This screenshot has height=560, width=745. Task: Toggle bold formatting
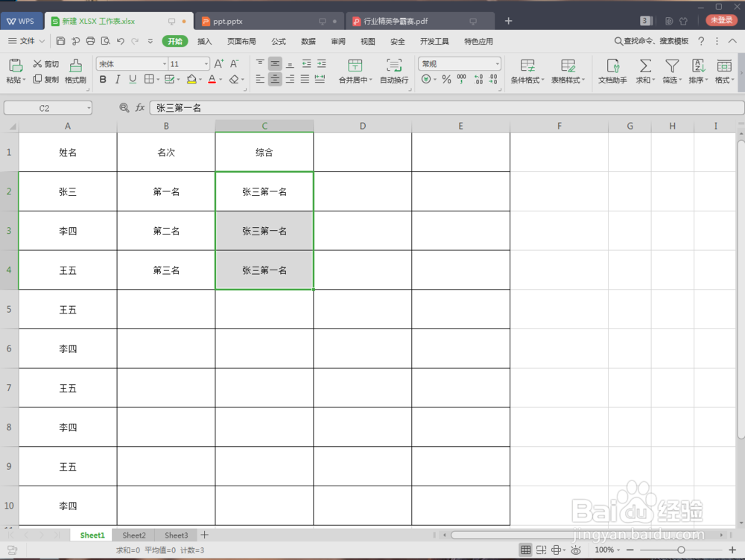pos(103,80)
